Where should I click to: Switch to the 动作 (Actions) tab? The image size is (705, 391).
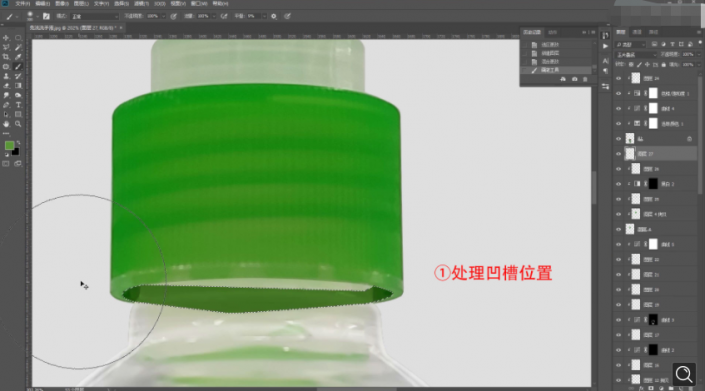point(553,32)
